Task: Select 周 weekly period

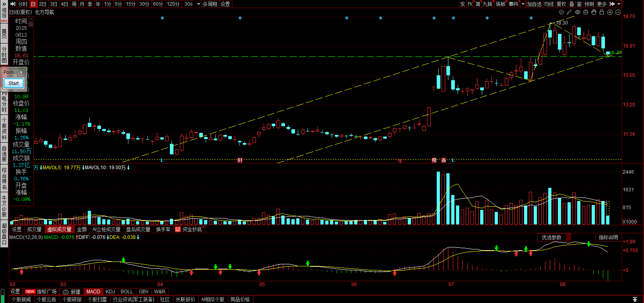Action: [74, 4]
